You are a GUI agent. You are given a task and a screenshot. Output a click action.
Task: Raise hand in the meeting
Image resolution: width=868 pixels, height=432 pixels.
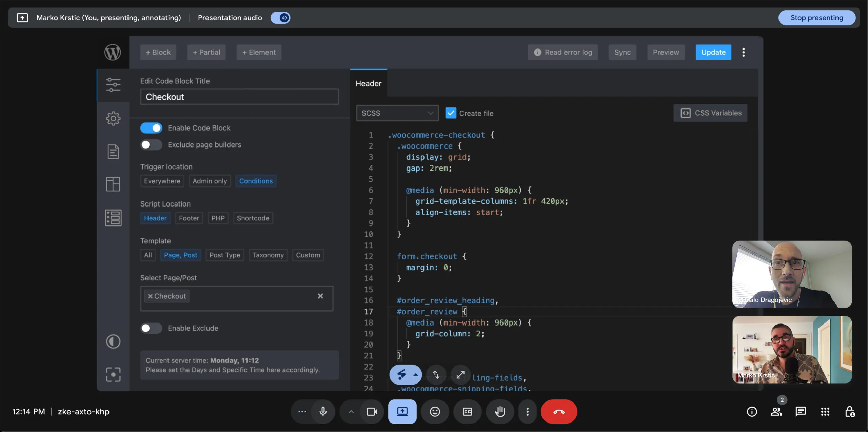point(500,411)
